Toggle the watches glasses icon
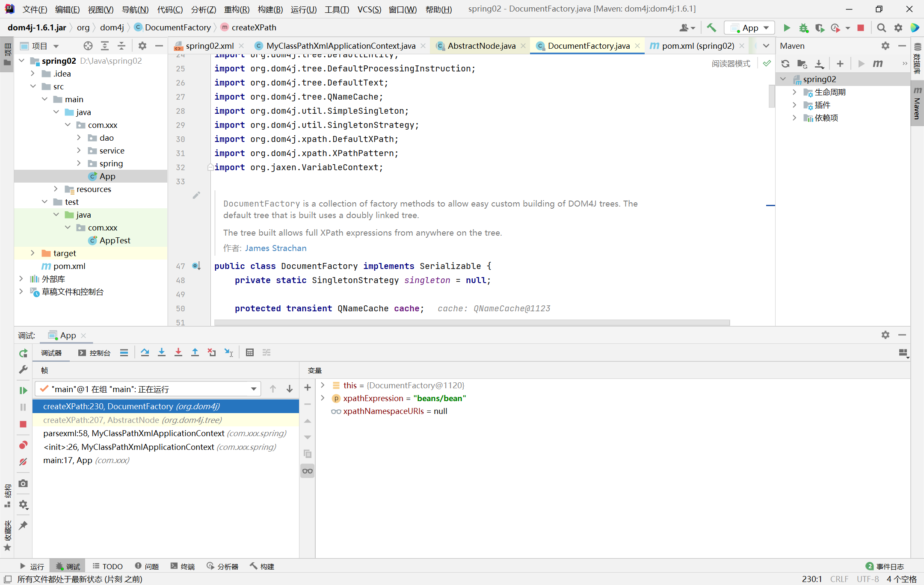 tap(307, 471)
